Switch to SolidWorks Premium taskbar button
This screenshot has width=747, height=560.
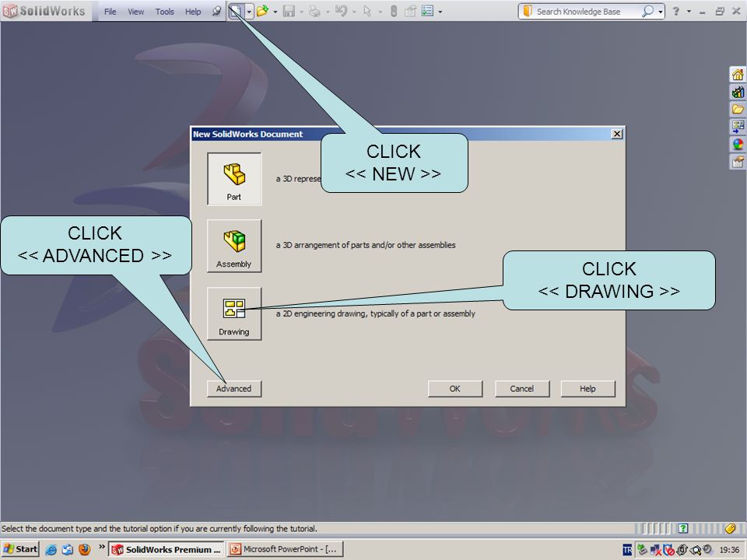[167, 550]
